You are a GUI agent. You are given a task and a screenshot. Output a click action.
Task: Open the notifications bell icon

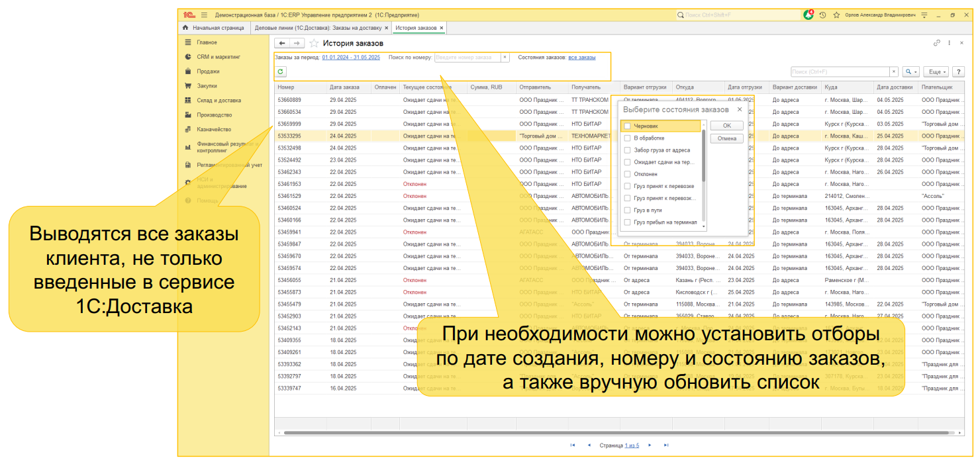tap(808, 15)
